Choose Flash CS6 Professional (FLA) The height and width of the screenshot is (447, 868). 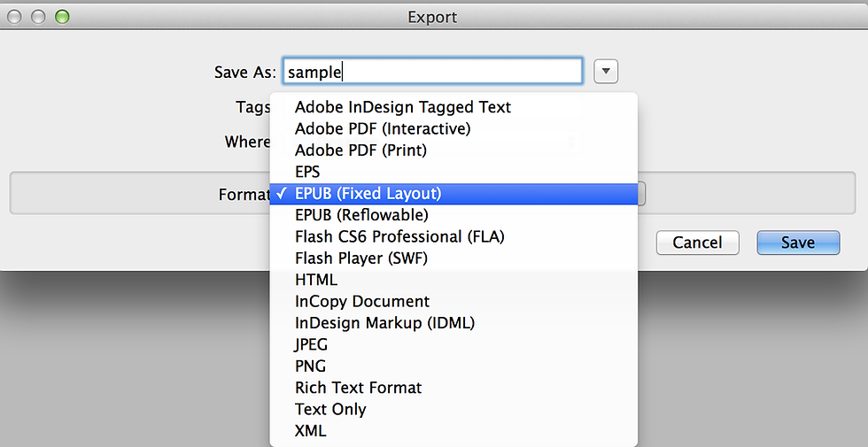[453, 236]
